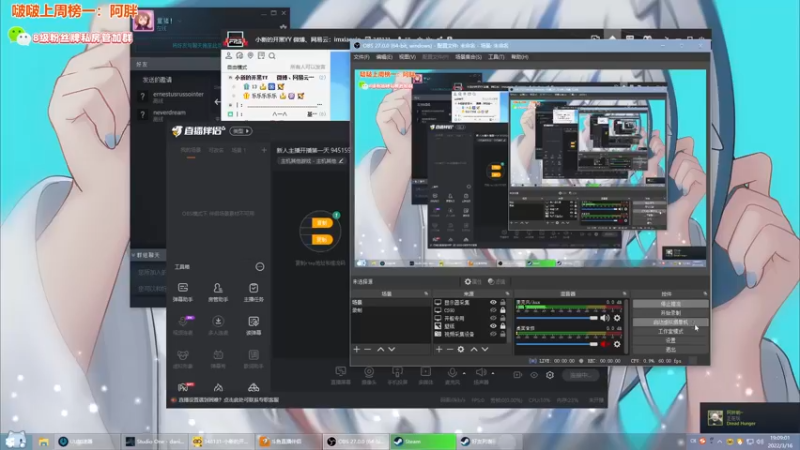Viewport: 800px width, 450px height.
Task: Click upper orange 复制 copy button
Action: tap(322, 223)
